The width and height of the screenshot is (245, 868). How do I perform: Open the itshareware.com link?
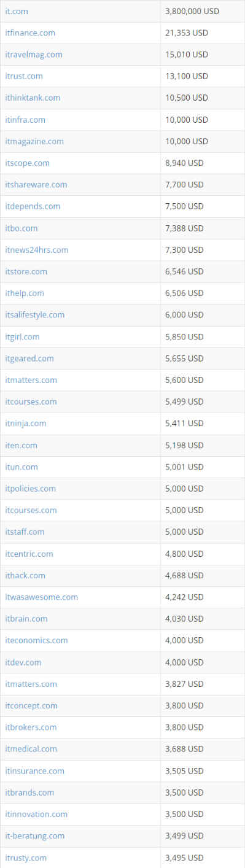coord(36,185)
